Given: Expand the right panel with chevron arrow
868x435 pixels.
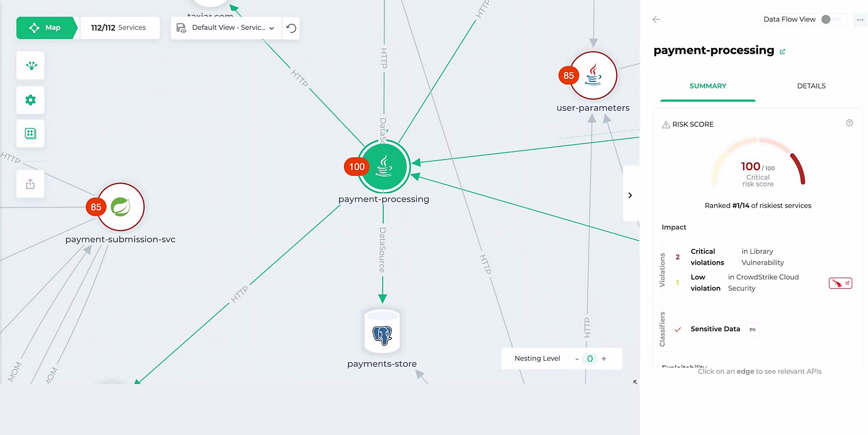Looking at the screenshot, I should (630, 195).
